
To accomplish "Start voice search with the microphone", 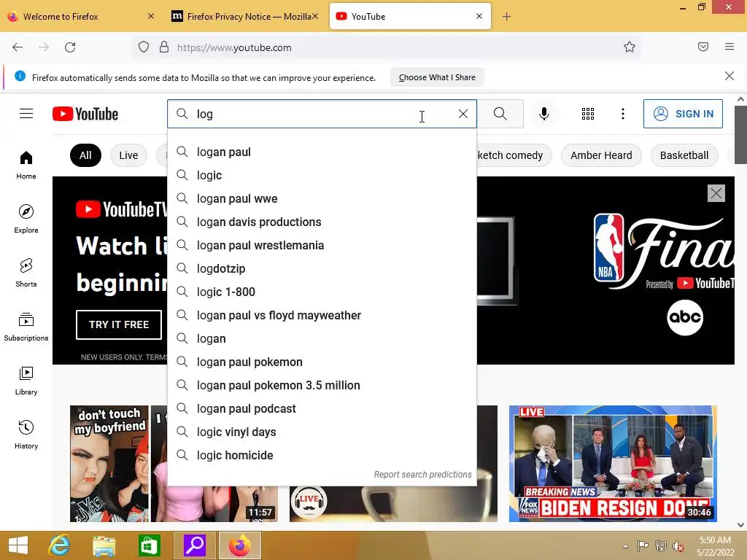I will (544, 114).
